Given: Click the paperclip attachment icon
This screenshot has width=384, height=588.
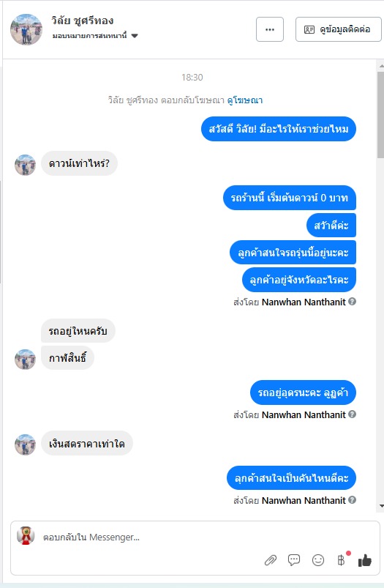Looking at the screenshot, I should 271,560.
